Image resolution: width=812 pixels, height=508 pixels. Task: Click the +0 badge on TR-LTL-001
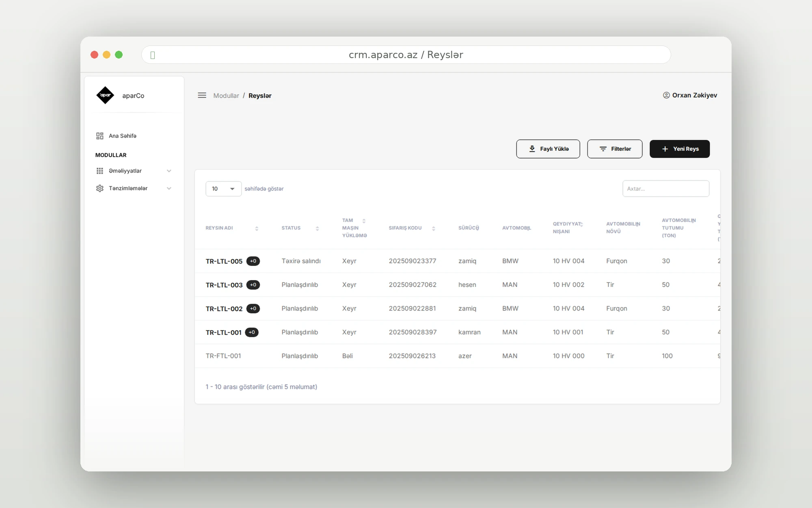[252, 332]
